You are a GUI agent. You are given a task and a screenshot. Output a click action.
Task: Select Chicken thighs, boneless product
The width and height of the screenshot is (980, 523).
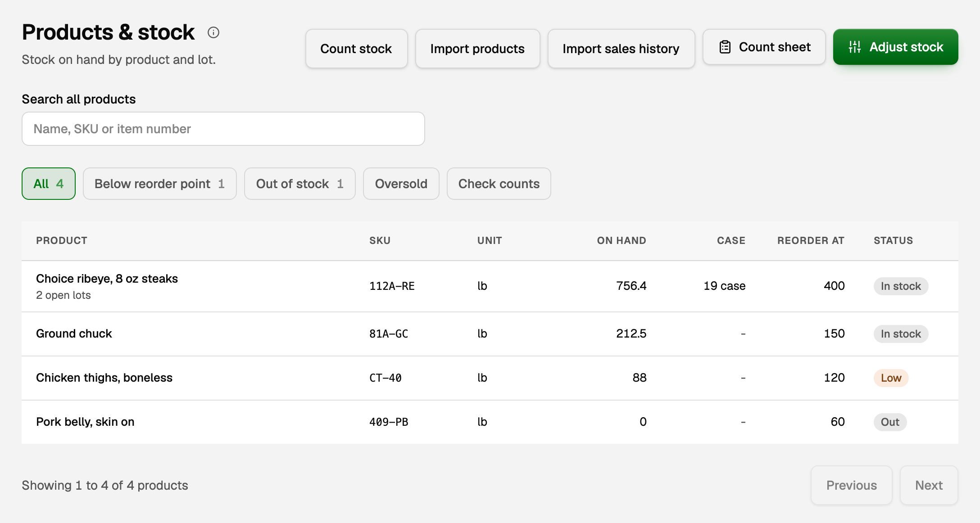coord(104,378)
